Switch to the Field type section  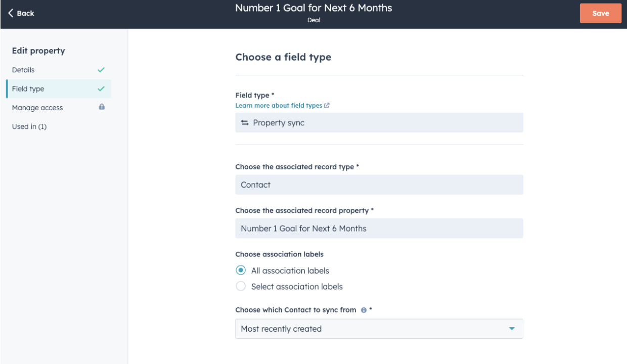28,89
